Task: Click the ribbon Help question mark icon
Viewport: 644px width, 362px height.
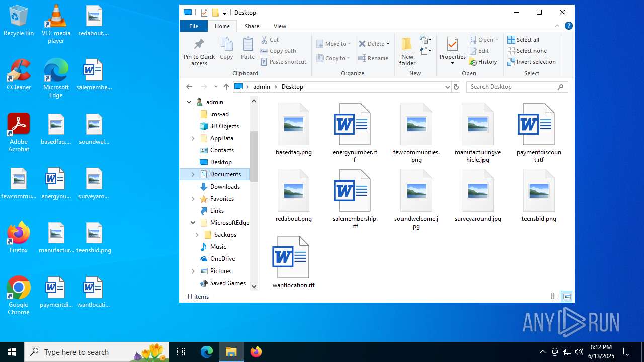Action: (569, 26)
